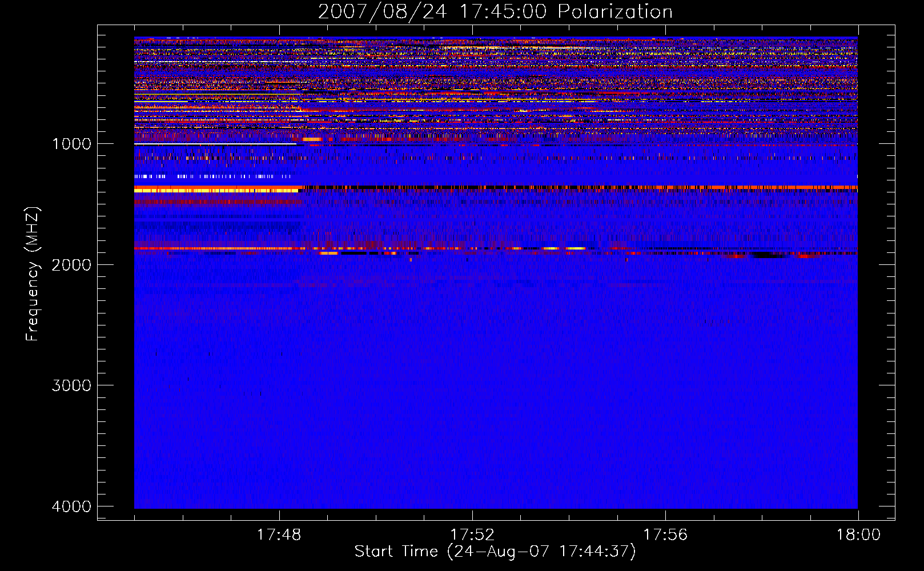Click the plot title '2007/08/24 17:45:00 Polarization'
This screenshot has height=571, width=924.
click(495, 12)
